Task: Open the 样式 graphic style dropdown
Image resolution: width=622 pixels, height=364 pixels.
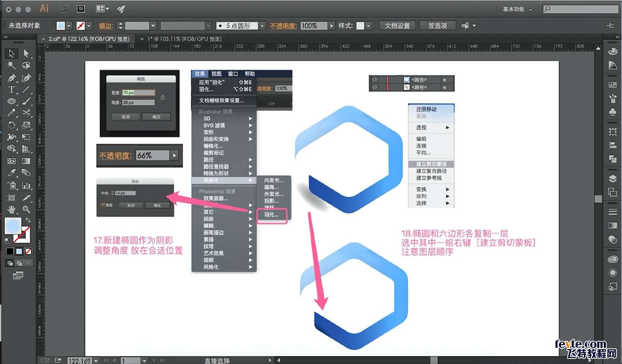Action: click(x=368, y=26)
